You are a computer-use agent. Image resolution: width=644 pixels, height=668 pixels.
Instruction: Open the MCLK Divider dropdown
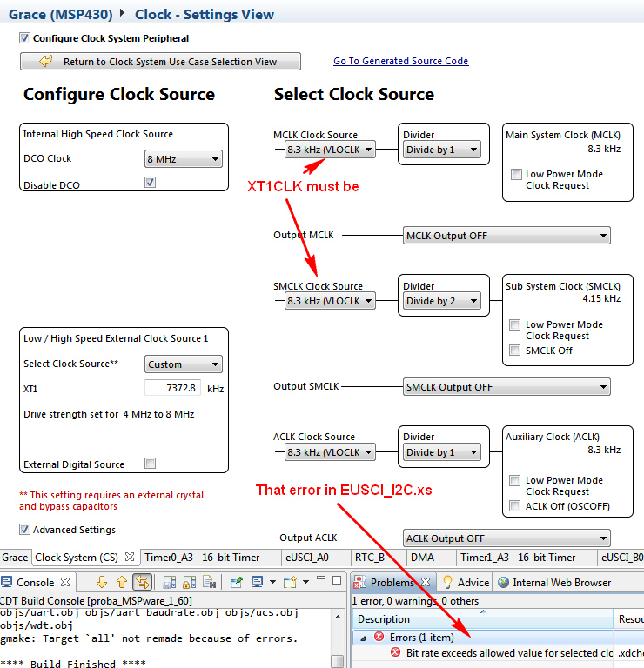pos(442,150)
